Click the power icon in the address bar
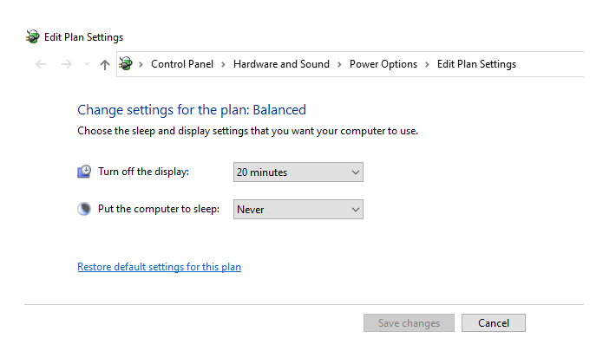The height and width of the screenshot is (364, 616). click(127, 64)
